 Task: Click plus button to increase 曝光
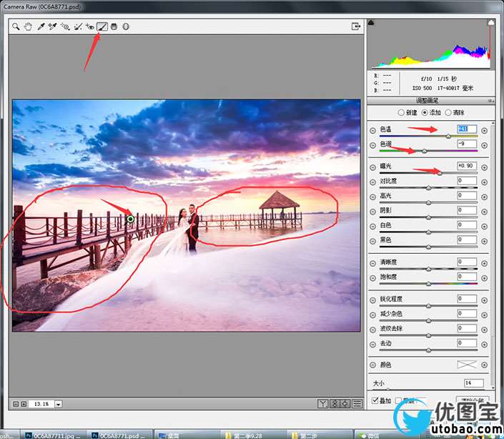(484, 167)
